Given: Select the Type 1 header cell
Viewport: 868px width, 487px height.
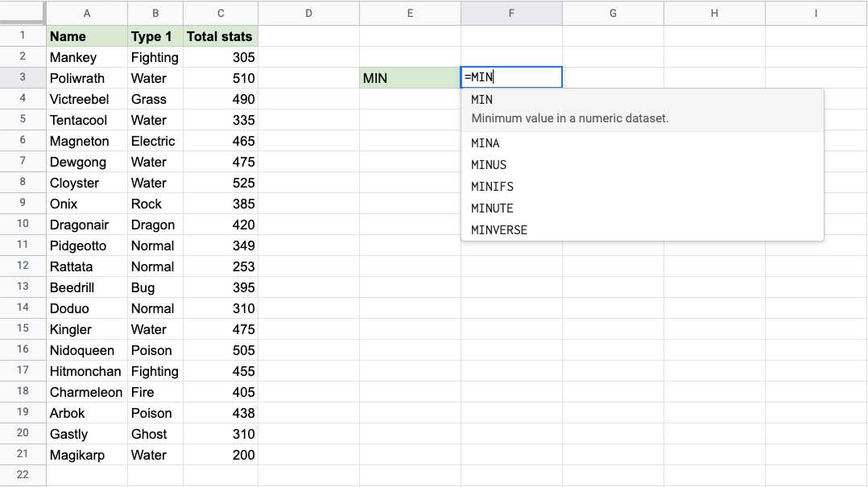Looking at the screenshot, I should pos(155,36).
